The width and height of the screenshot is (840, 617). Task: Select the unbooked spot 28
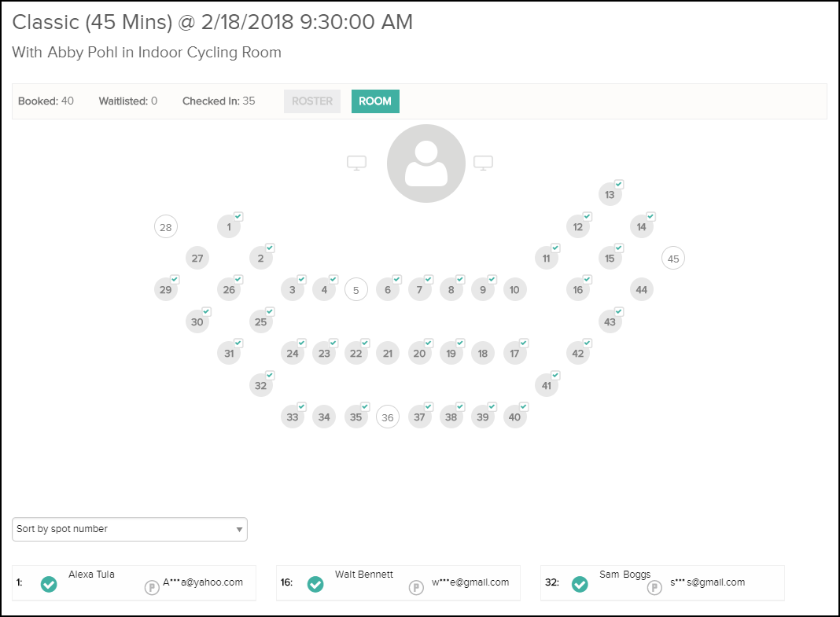[166, 226]
